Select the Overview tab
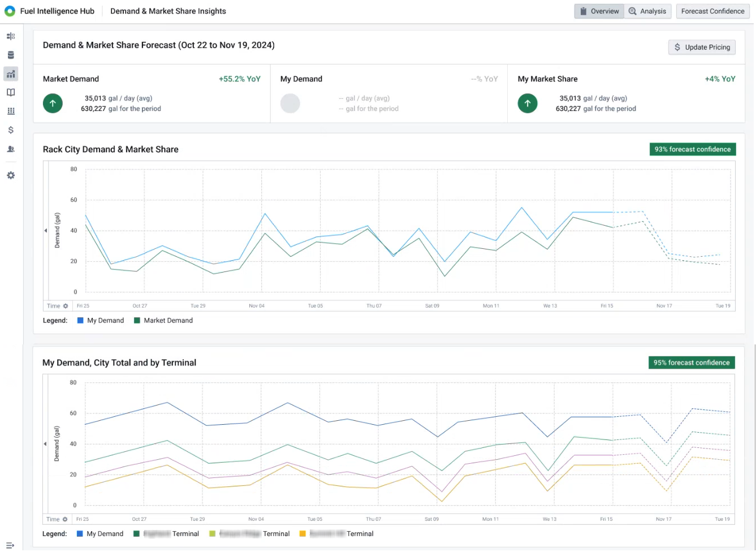756x552 pixels. pyautogui.click(x=599, y=11)
